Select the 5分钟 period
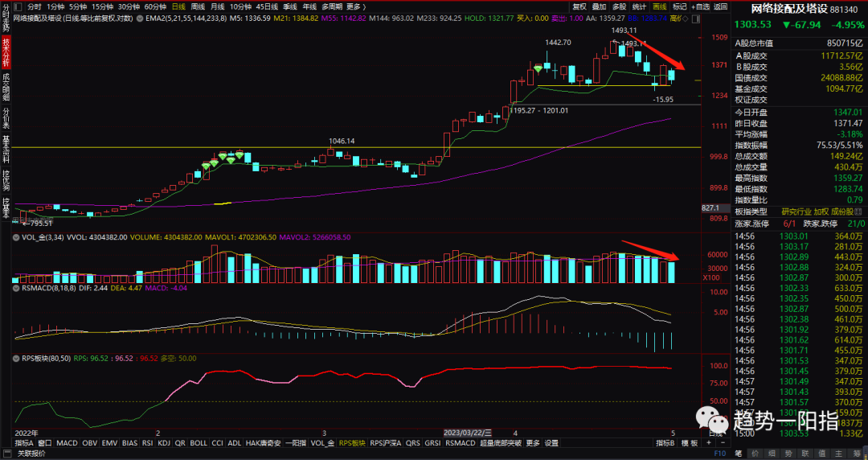Image resolution: width=868 pixels, height=460 pixels. point(78,6)
